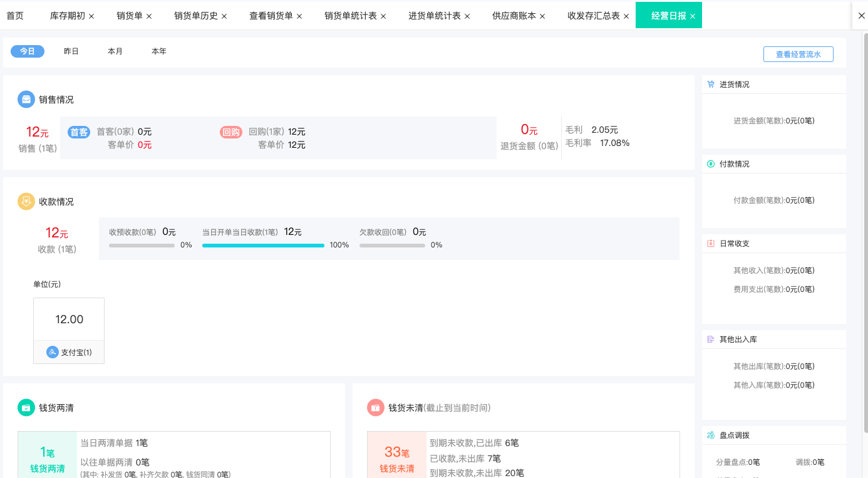
Task: Switch to the 供应商账本 tab
Action: coord(512,15)
